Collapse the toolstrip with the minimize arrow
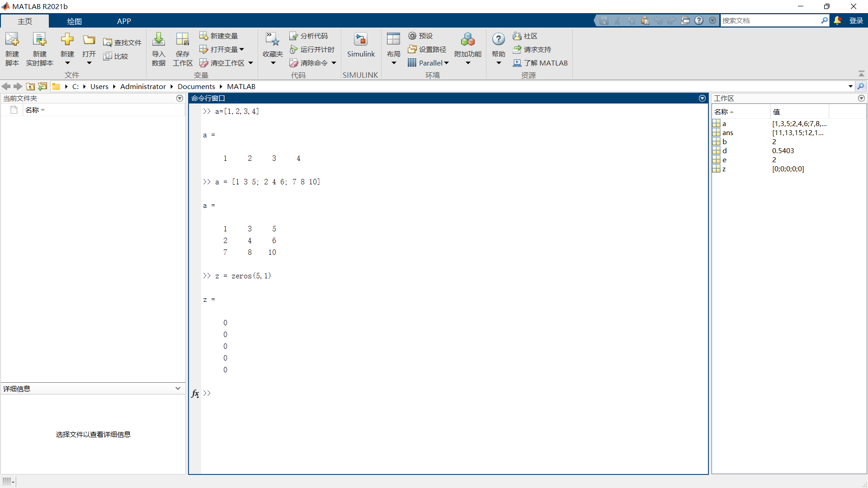The image size is (868, 488). pyautogui.click(x=861, y=74)
